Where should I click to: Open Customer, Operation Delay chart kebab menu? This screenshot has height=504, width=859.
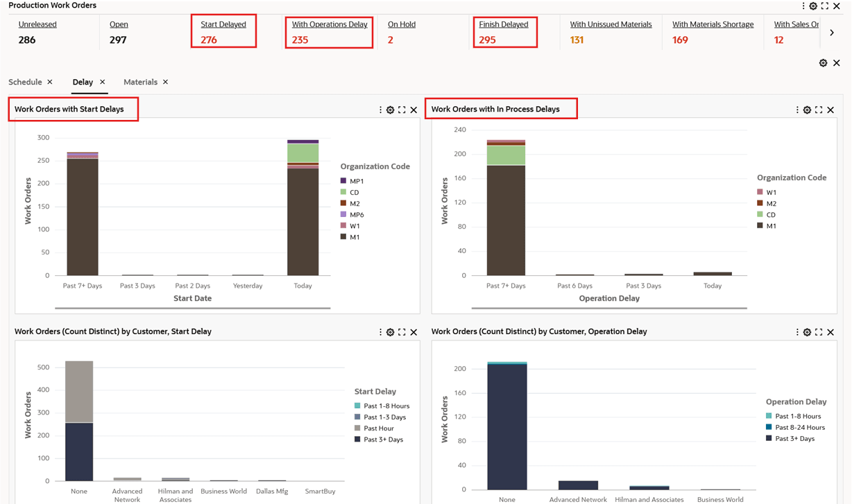point(797,332)
